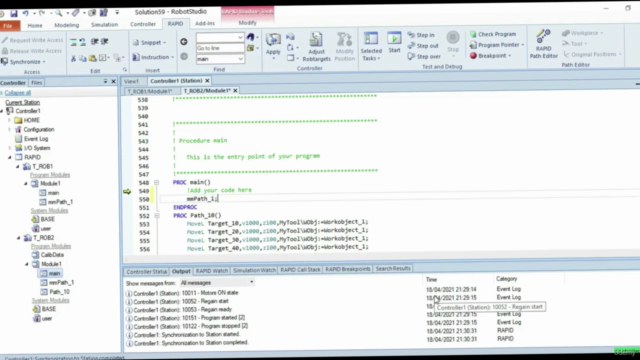
Task: Click the Save icon in title bar
Action: tap(14, 13)
